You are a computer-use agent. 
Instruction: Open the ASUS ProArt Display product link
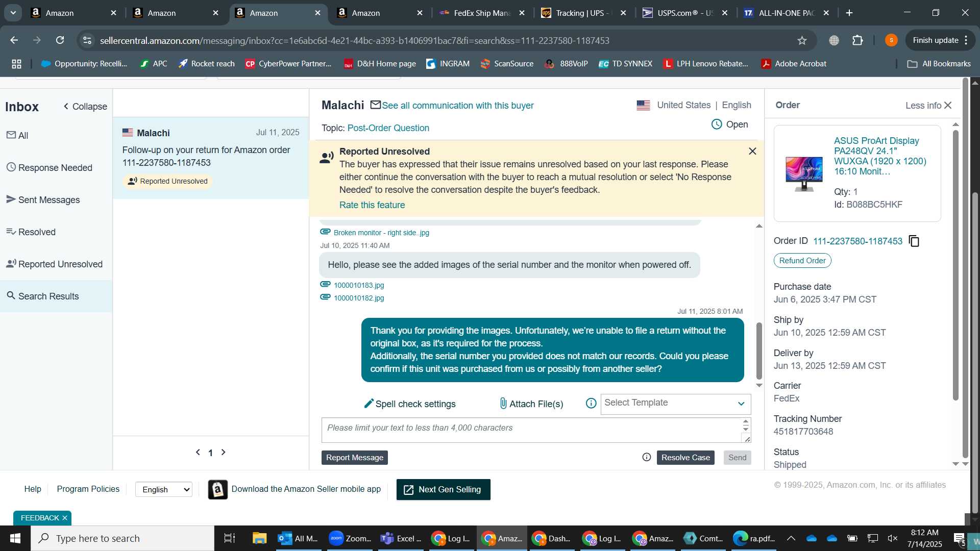pos(880,156)
